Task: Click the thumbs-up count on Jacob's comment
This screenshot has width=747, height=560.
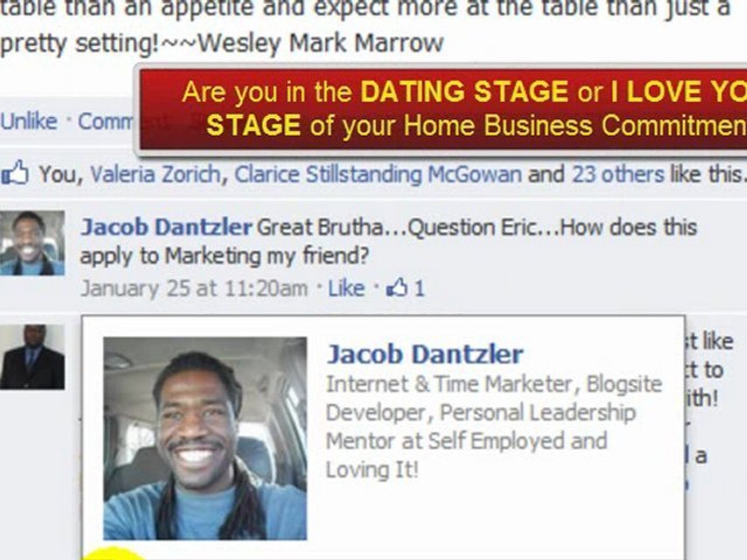Action: (x=406, y=288)
